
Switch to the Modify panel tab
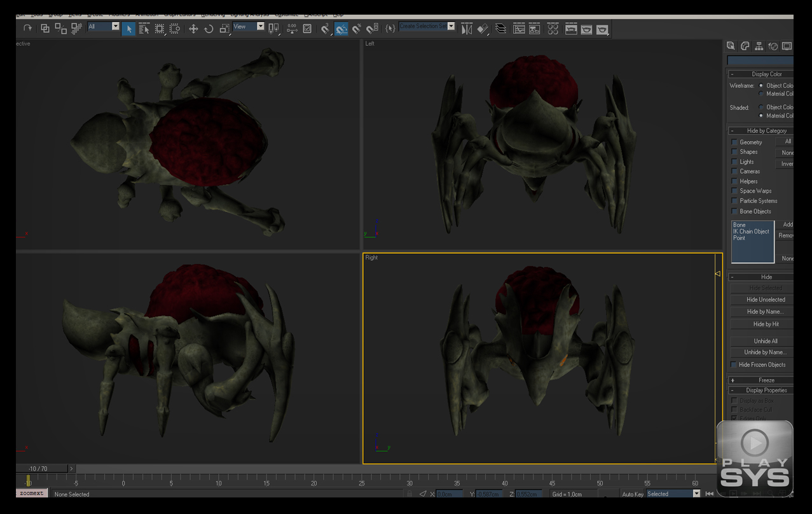[745, 46]
